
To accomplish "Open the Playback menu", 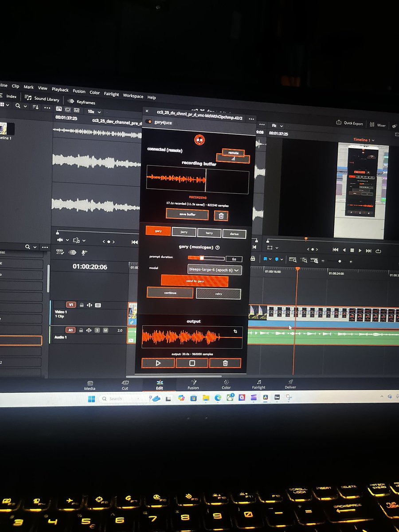I will (60, 90).
